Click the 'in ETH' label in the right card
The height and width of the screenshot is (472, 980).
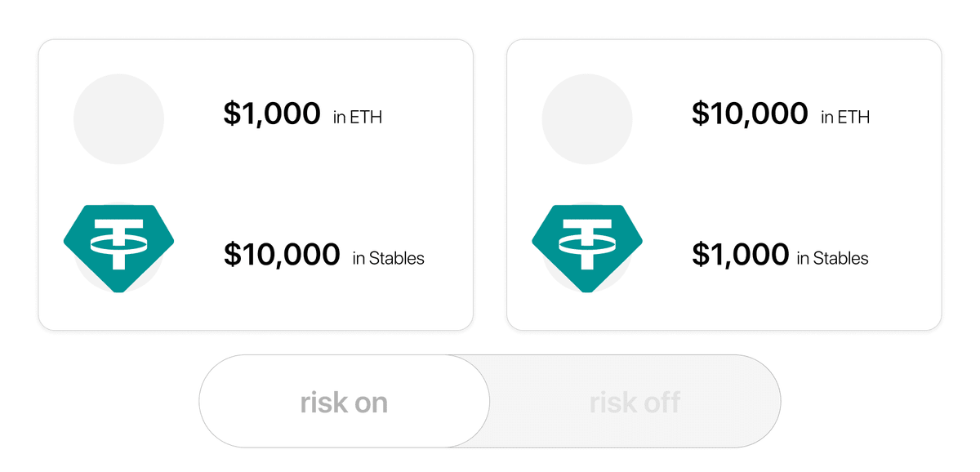click(845, 118)
